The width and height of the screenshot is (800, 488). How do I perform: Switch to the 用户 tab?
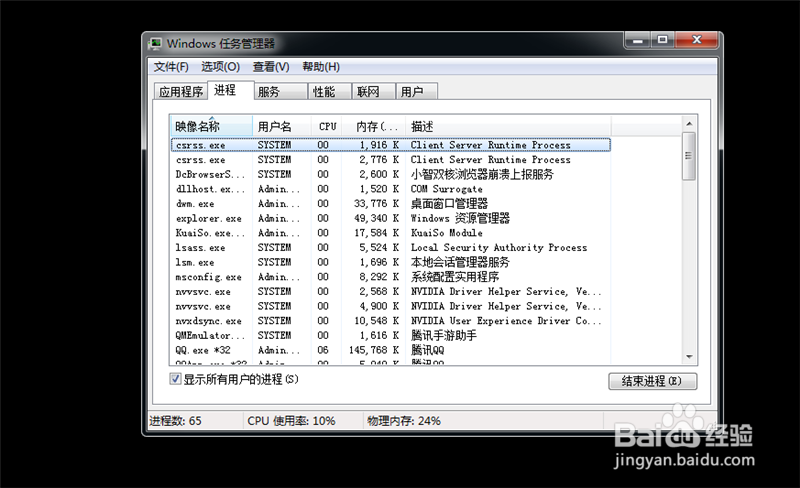[x=416, y=91]
